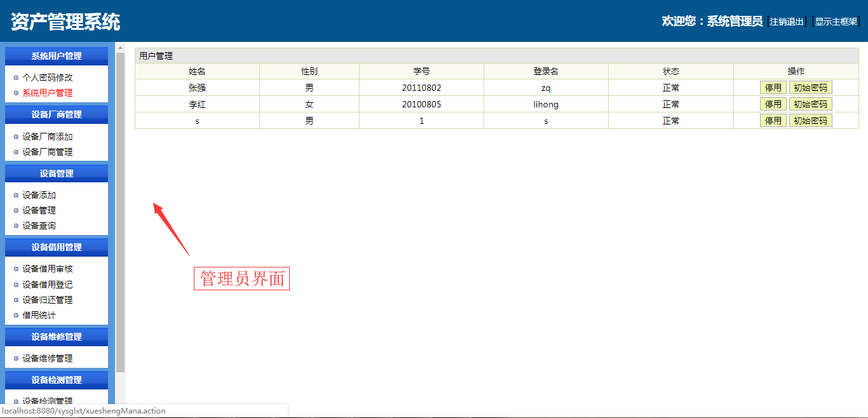Image resolution: width=868 pixels, height=418 pixels.
Task: Collapse the 设备厂商管理 section header
Action: pyautogui.click(x=57, y=114)
